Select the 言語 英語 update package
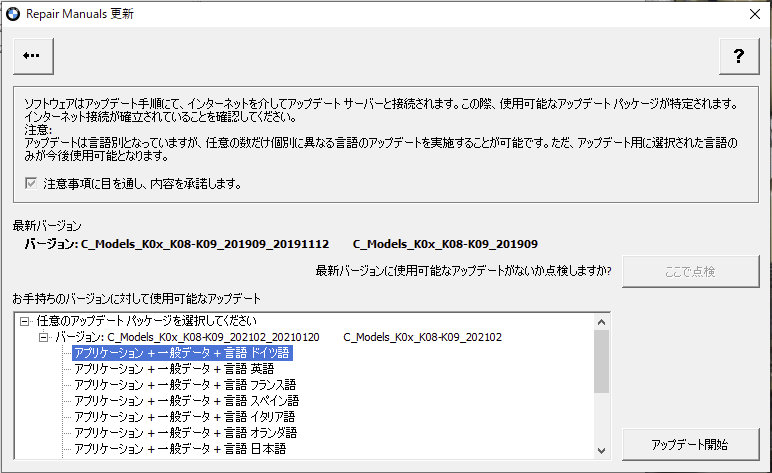This screenshot has width=772, height=473. (174, 369)
